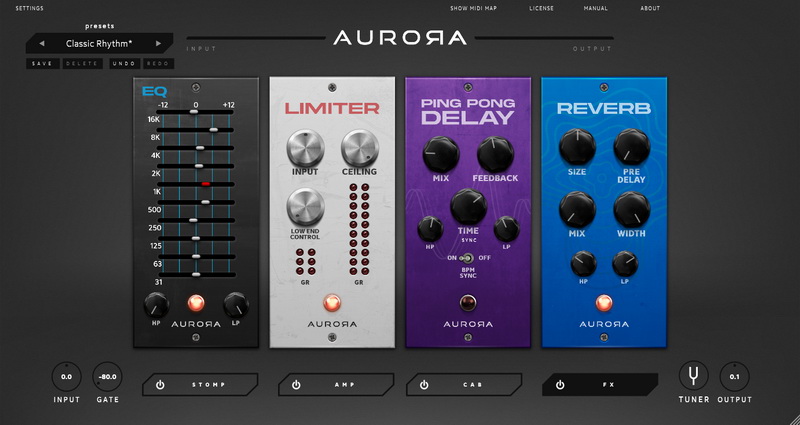
Task: Enable the Ping Pong Delay bypass light
Action: [x=467, y=303]
